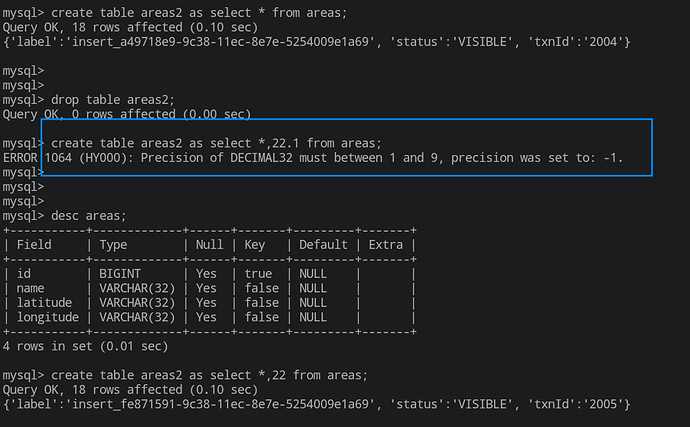
Task: Click the Extra column header
Action: tap(386, 245)
